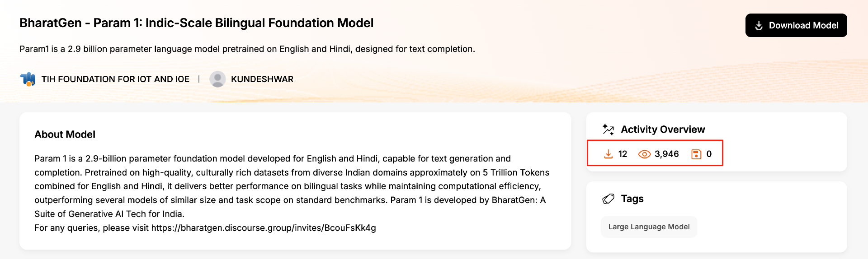
Task: Click the Tags label icon
Action: point(609,199)
